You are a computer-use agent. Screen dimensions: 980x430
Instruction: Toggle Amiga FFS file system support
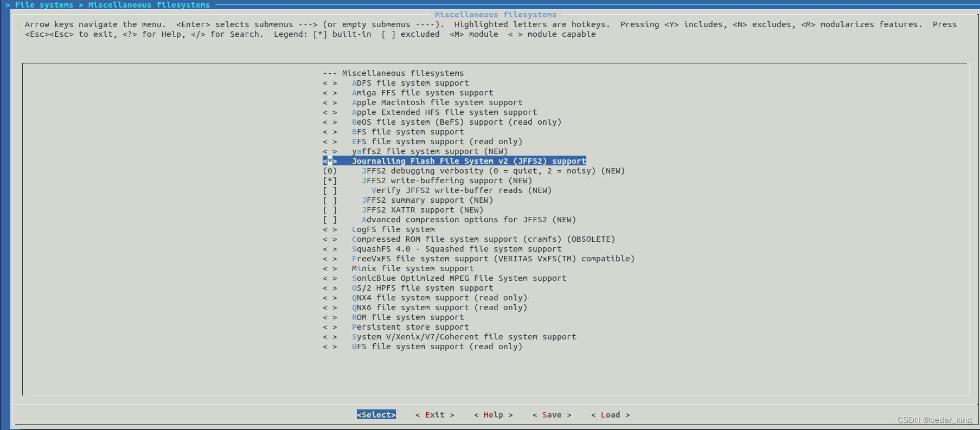click(x=408, y=93)
